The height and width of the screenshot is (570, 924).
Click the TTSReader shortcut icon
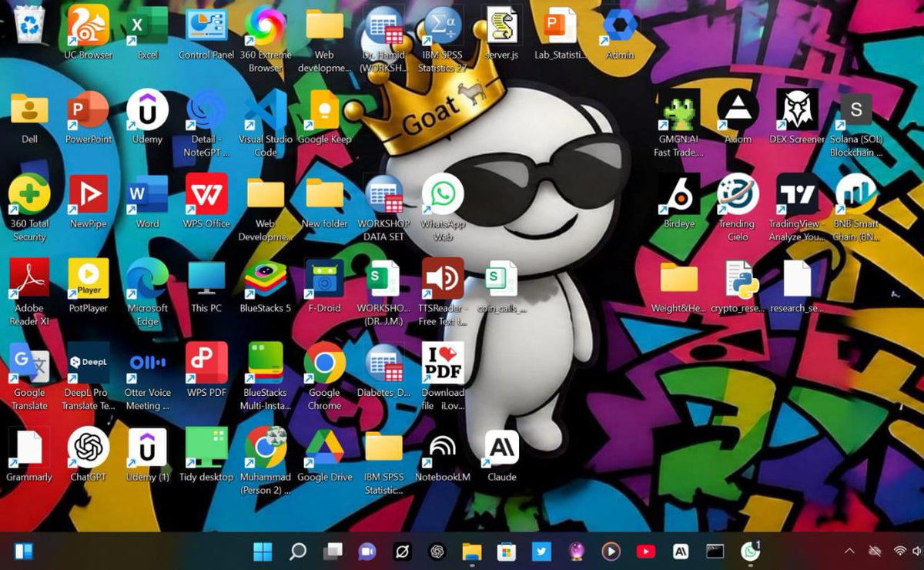coord(443,278)
